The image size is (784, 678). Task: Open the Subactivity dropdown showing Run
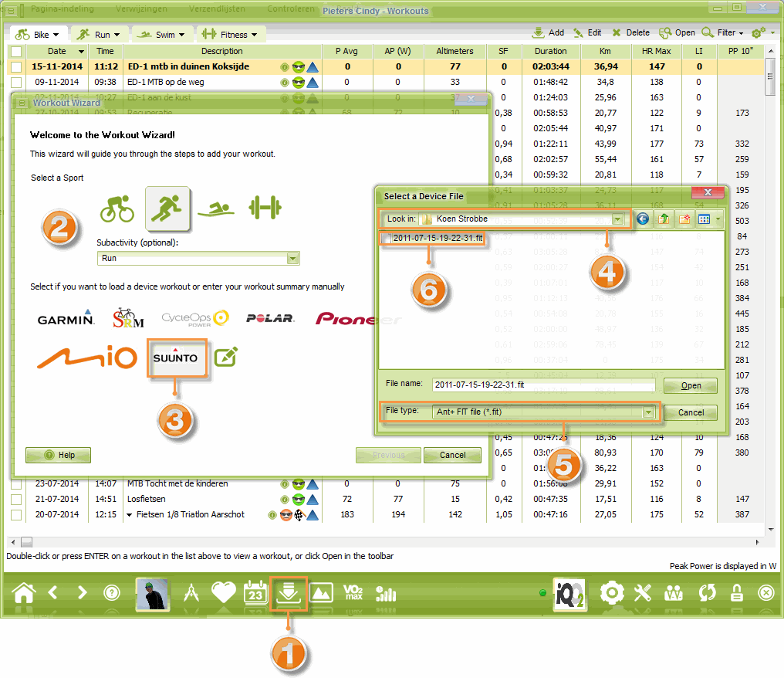(198, 259)
